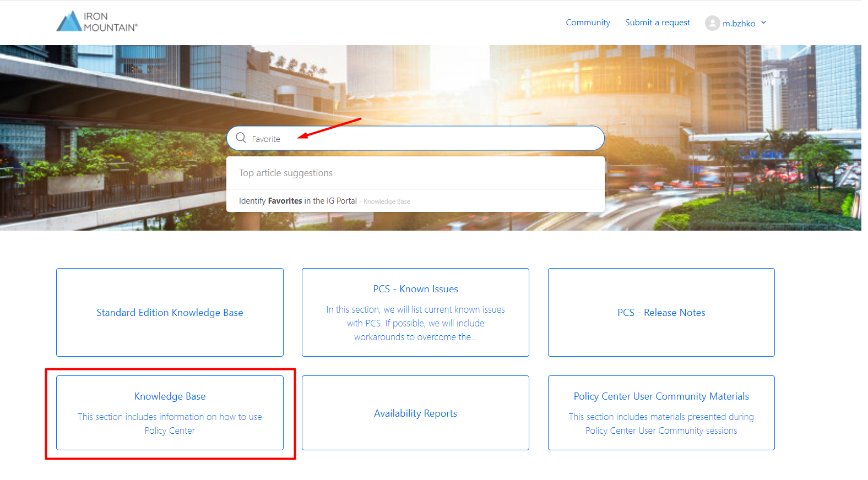
Task: Click the m.bzhko user avatar icon
Action: pyautogui.click(x=712, y=23)
